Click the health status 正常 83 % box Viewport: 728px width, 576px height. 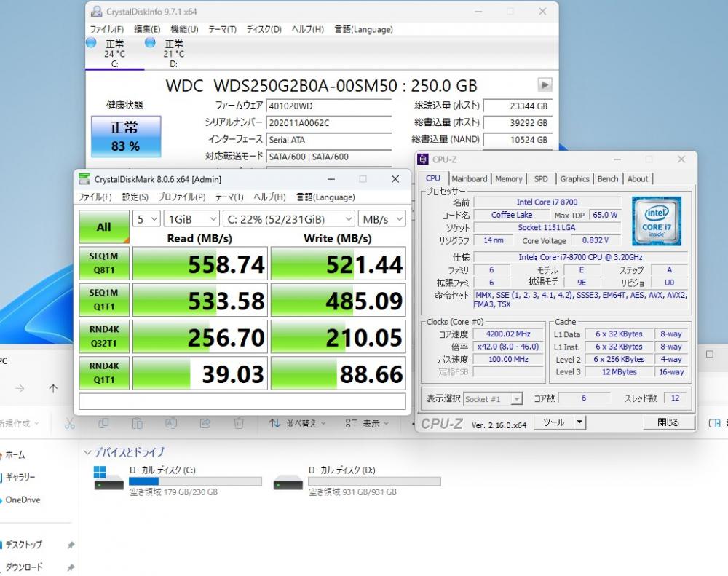click(x=126, y=137)
